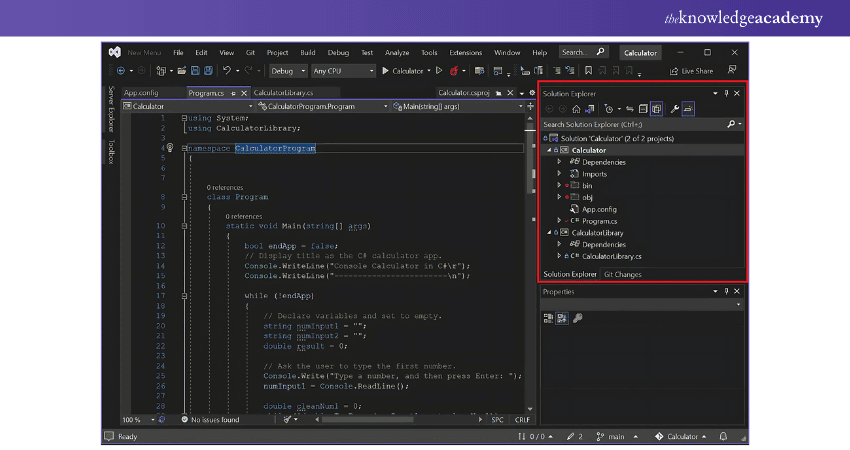The width and height of the screenshot is (850, 450).
Task: Toggle Show All Files in Solution Explorer
Action: (657, 108)
